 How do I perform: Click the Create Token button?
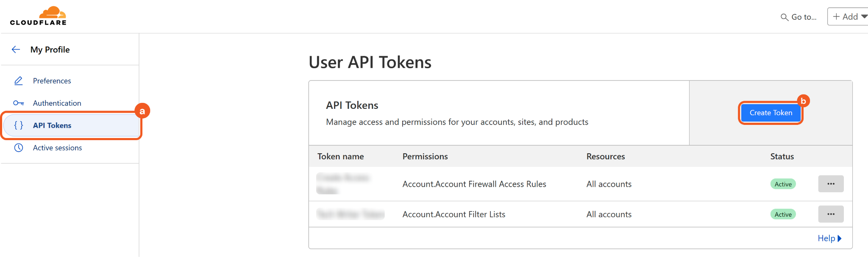pos(771,113)
